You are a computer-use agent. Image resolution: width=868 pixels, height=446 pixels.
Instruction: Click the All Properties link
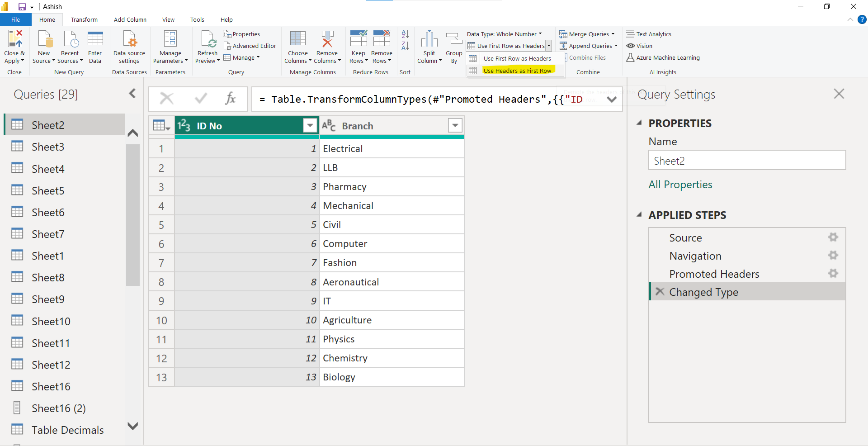(680, 185)
